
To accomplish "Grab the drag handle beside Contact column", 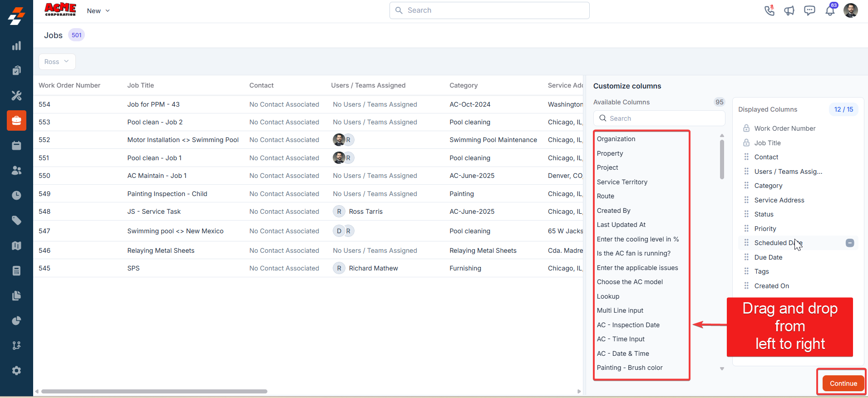I will coord(746,157).
